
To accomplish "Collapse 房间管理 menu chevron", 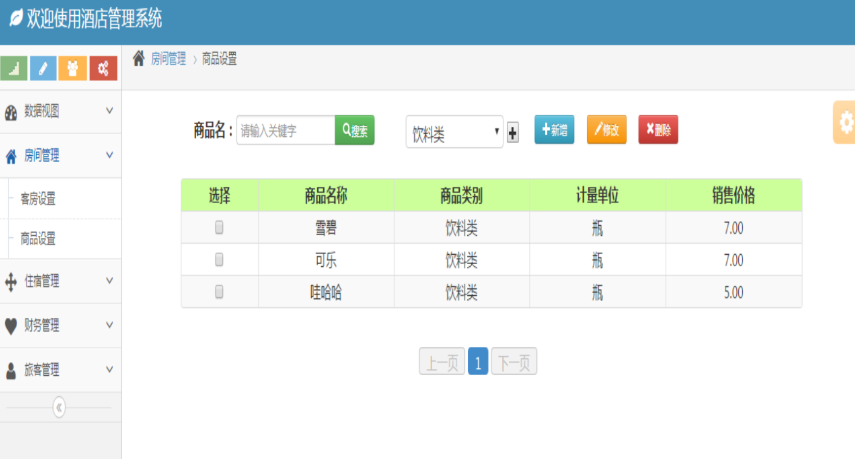I will 109,155.
